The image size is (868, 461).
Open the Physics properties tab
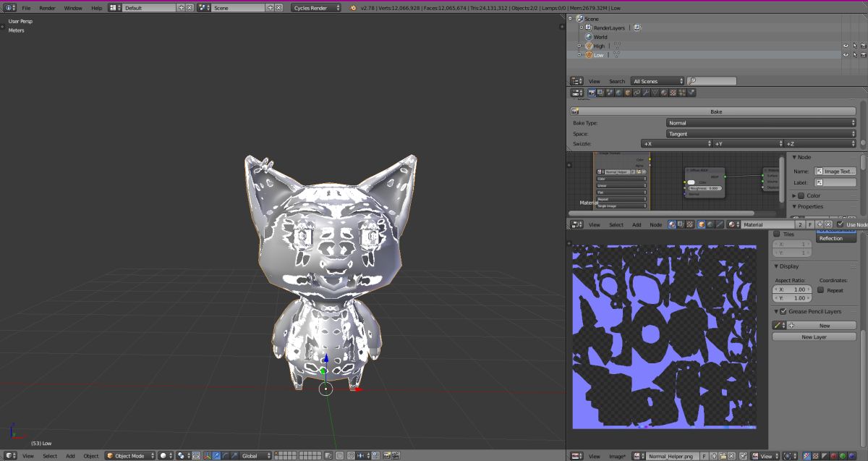(691, 93)
